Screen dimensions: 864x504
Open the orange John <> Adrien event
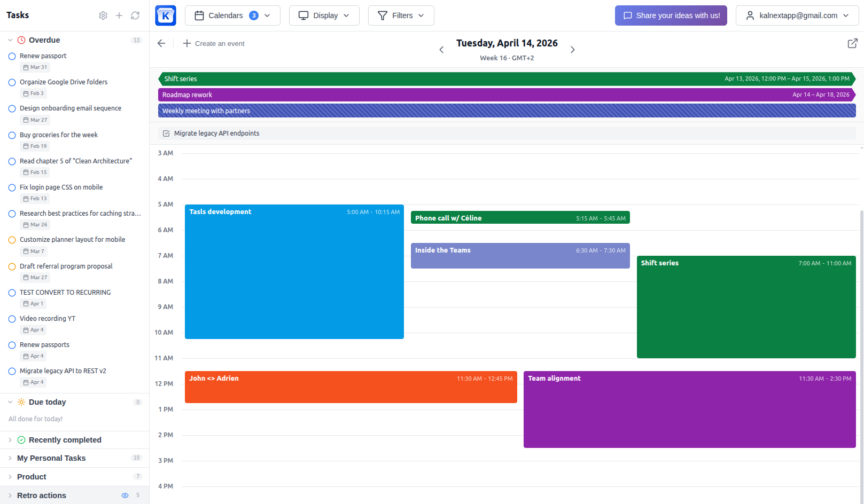(x=351, y=387)
